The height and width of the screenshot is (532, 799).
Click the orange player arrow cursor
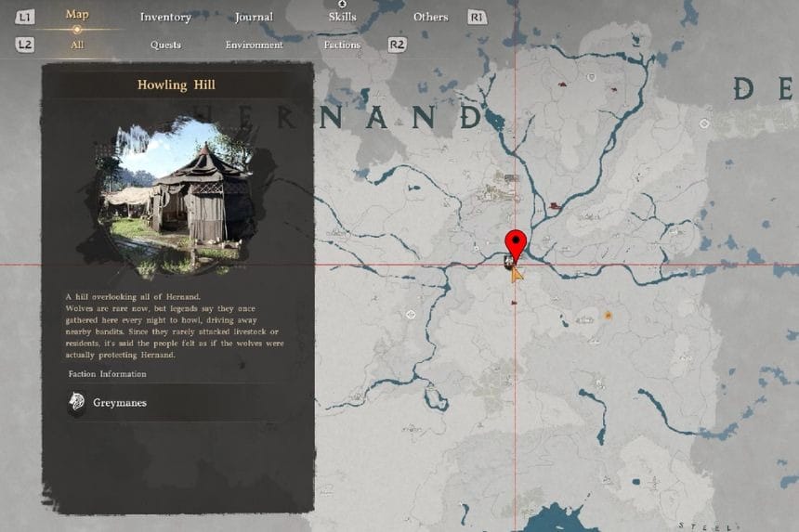517,272
